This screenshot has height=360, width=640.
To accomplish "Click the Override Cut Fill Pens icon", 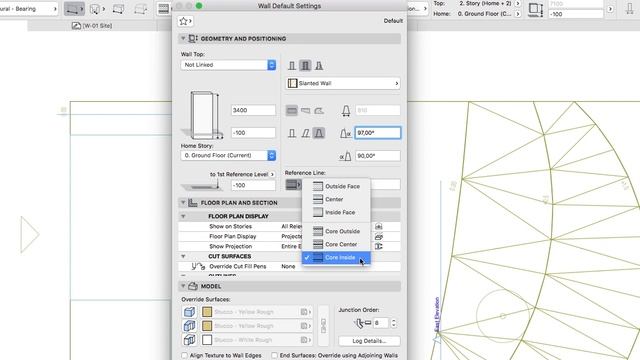I will pyautogui.click(x=198, y=267).
